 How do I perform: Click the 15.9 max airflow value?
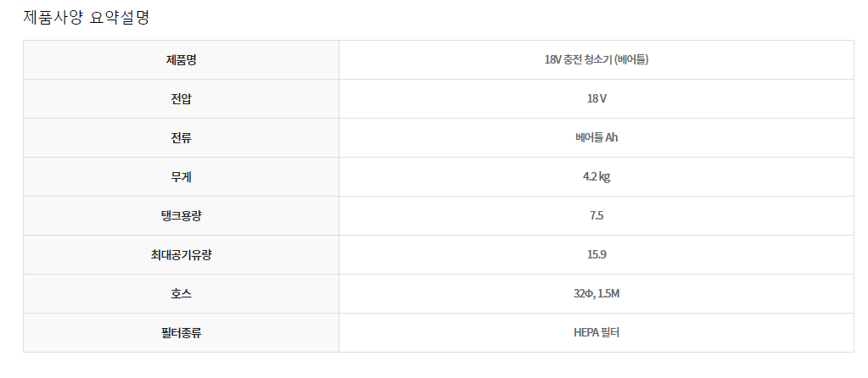(596, 255)
